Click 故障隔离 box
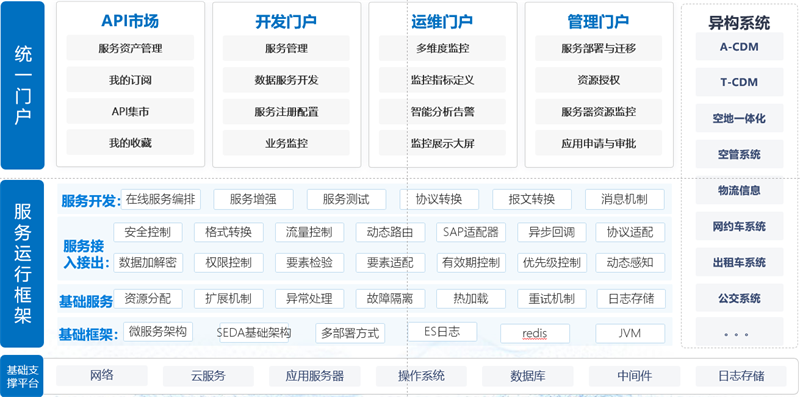Screen dimensions: 800x397 click(390, 299)
